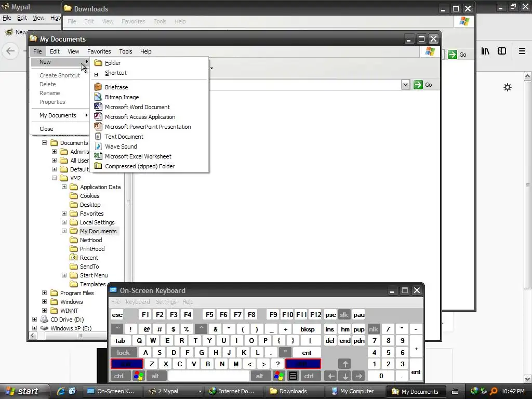Create a new Wave Sound
This screenshot has height=399, width=532.
point(149,146)
